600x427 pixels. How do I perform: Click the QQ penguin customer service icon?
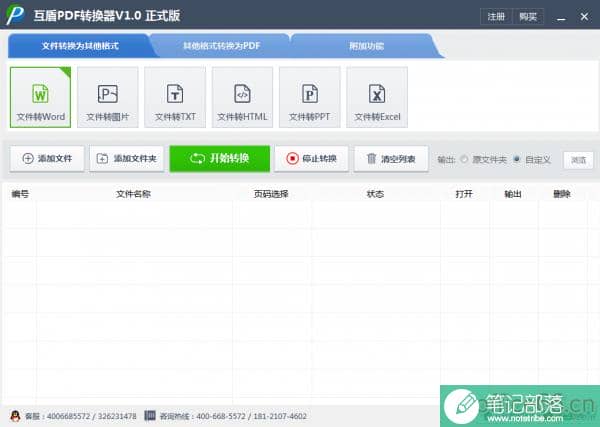15,416
